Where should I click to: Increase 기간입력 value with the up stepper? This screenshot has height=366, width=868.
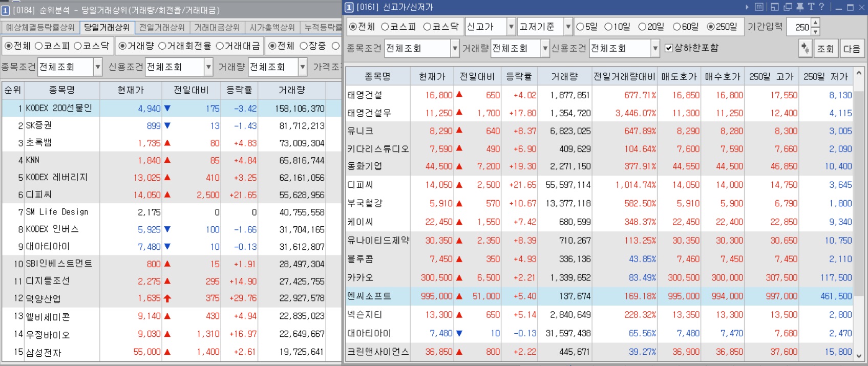[815, 23]
